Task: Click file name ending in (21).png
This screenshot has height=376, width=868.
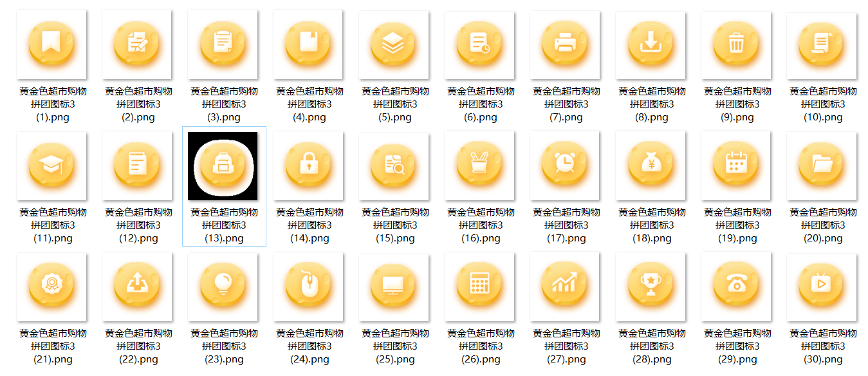Action: 51,346
